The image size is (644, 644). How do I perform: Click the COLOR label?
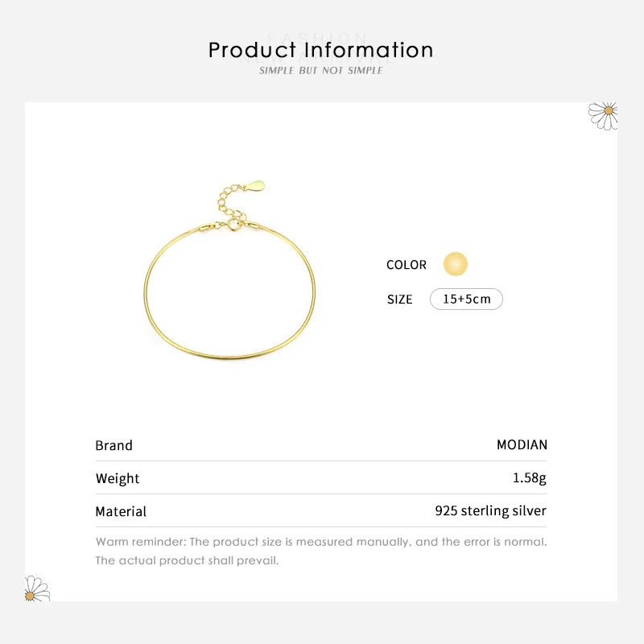407,265
